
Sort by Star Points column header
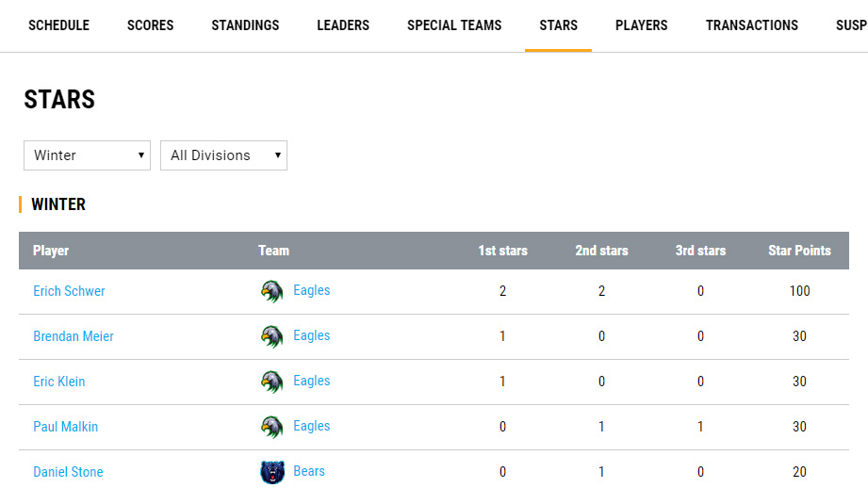tap(799, 251)
